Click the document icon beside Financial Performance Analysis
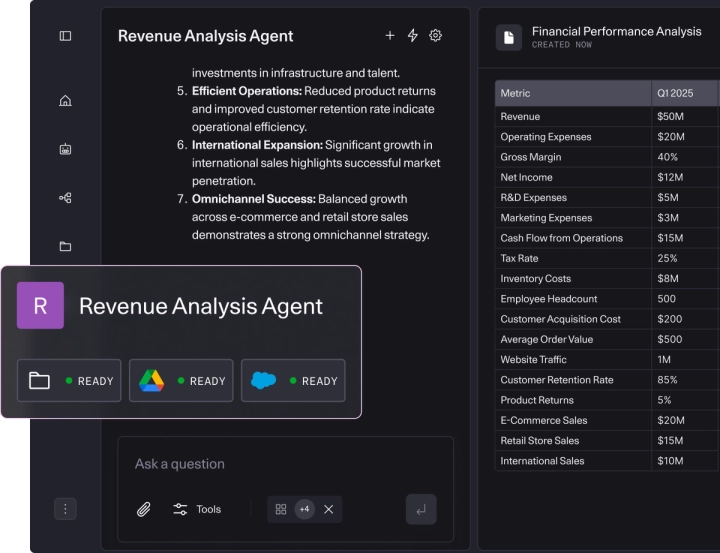 [509, 38]
